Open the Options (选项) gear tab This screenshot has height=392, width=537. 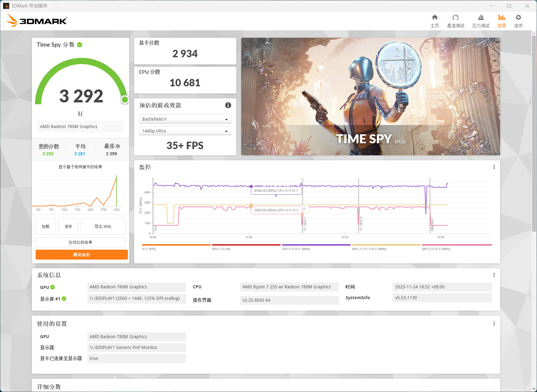pyautogui.click(x=518, y=21)
